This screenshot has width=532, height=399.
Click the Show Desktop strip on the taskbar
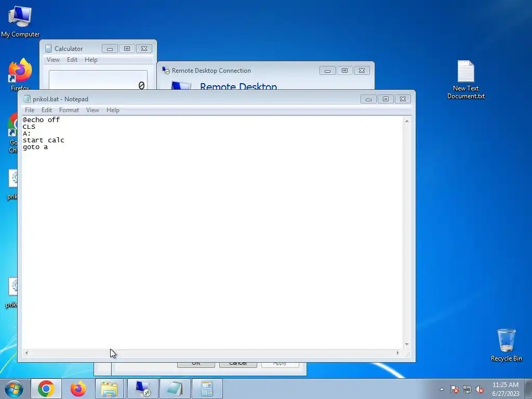528,389
